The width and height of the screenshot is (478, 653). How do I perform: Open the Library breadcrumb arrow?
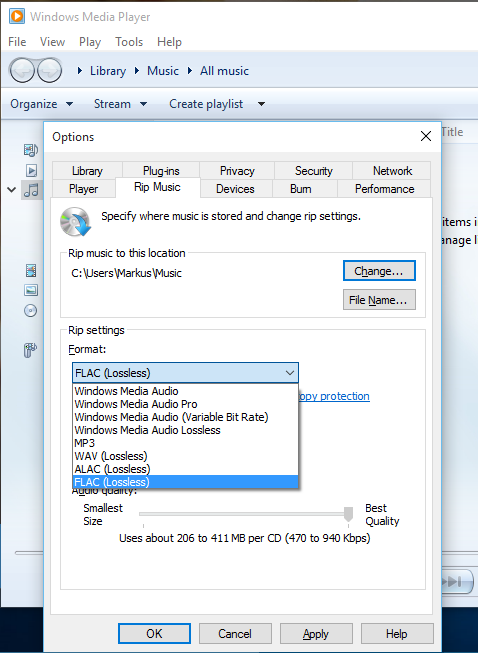point(80,71)
